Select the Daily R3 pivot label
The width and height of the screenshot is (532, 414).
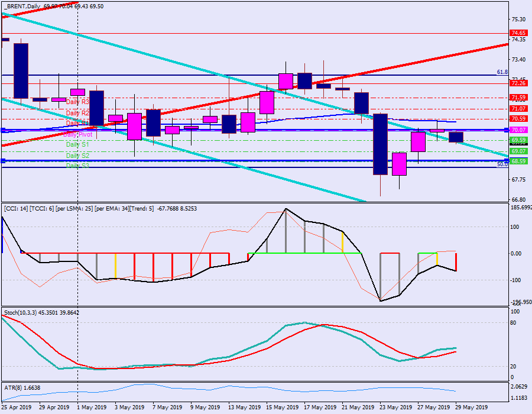click(x=77, y=102)
